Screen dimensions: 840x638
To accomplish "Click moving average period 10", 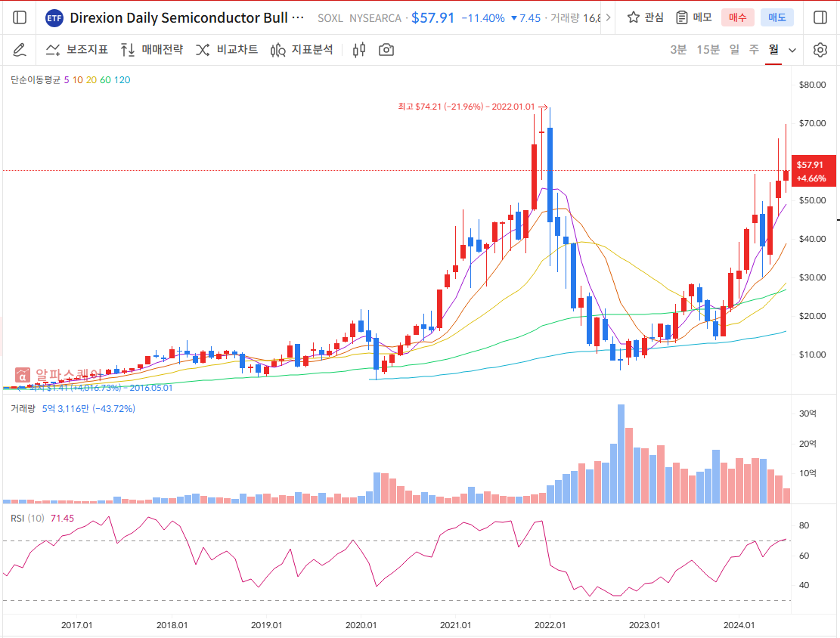I will tap(78, 80).
